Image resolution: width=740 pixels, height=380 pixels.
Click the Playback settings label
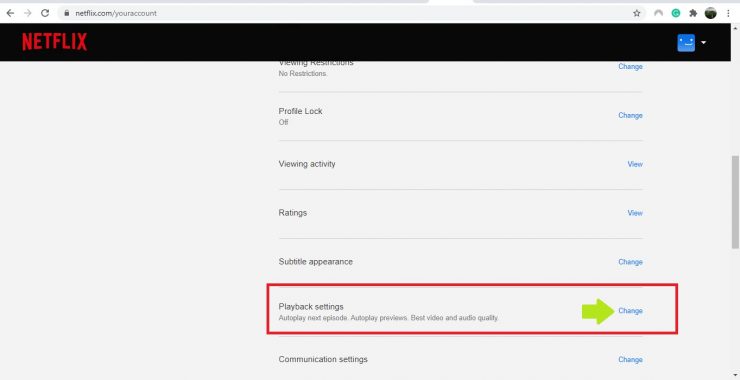311,307
